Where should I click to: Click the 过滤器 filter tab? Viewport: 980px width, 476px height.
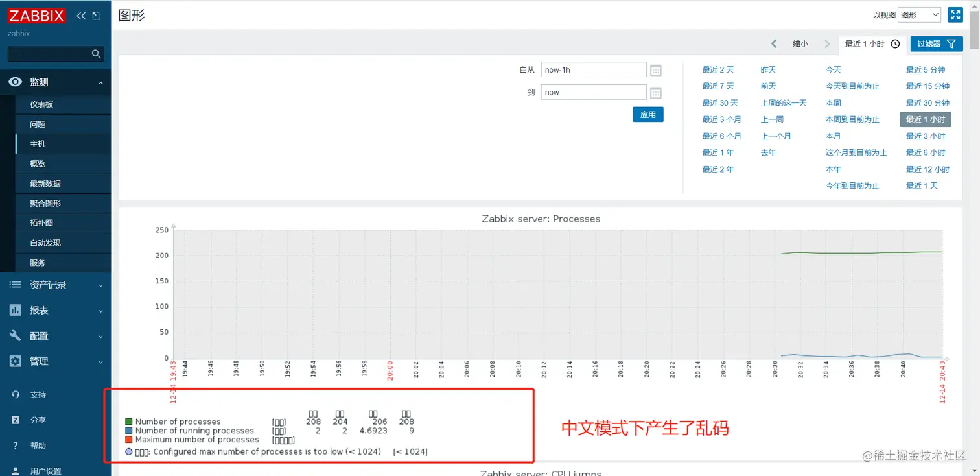click(937, 44)
